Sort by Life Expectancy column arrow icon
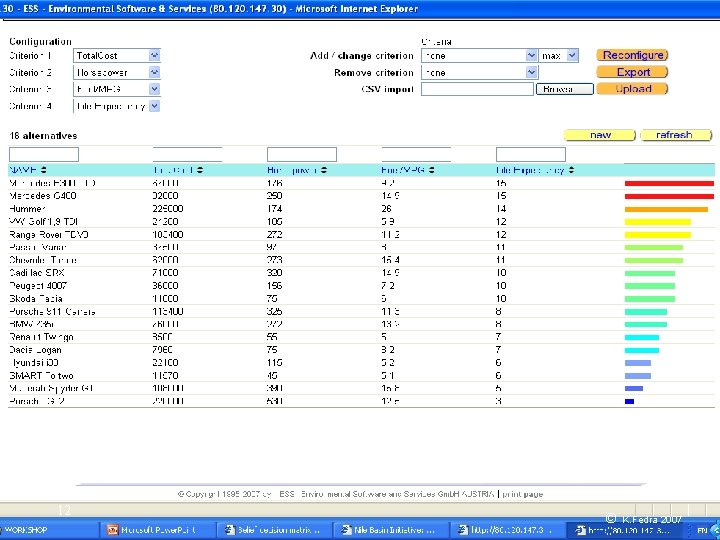The height and width of the screenshot is (540, 720). 571,170
